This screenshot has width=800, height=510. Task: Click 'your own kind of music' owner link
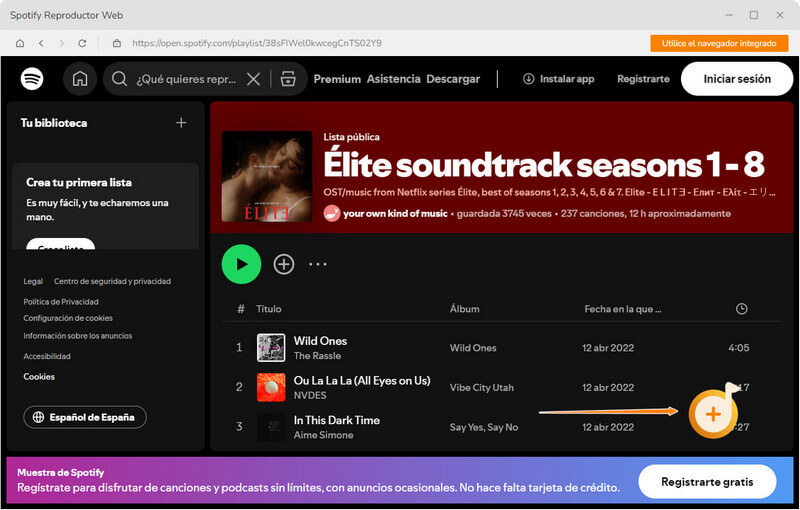click(395, 214)
